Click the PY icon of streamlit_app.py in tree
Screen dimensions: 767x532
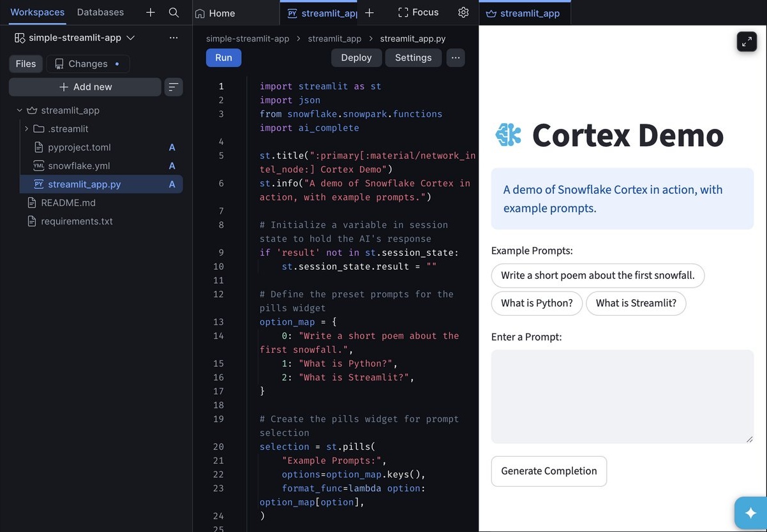pyautogui.click(x=38, y=184)
